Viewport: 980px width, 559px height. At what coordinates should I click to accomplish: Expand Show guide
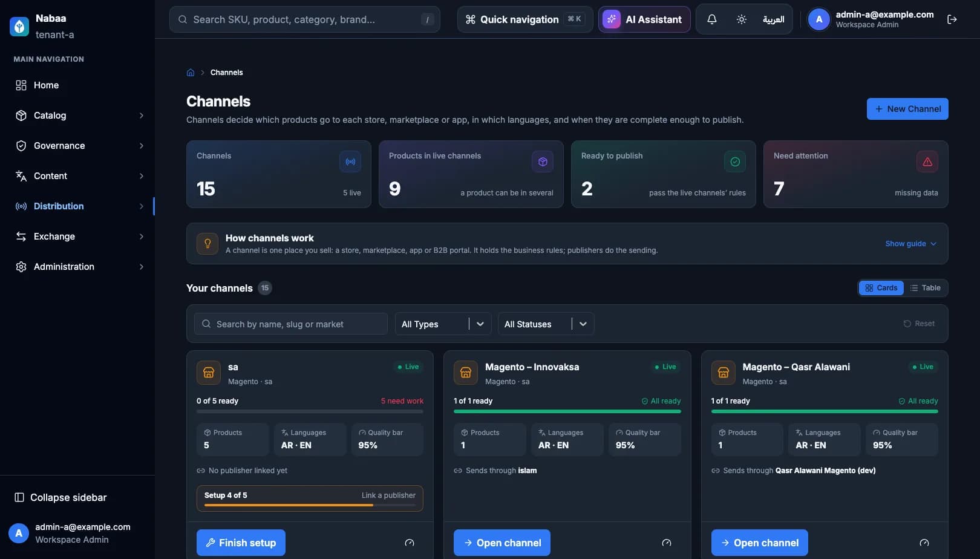(910, 244)
